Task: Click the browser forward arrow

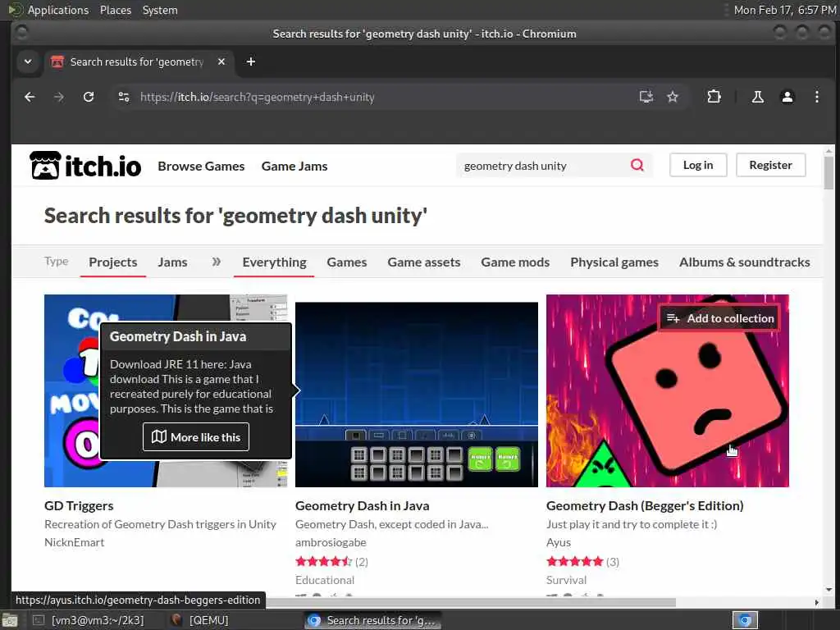Action: tap(59, 97)
